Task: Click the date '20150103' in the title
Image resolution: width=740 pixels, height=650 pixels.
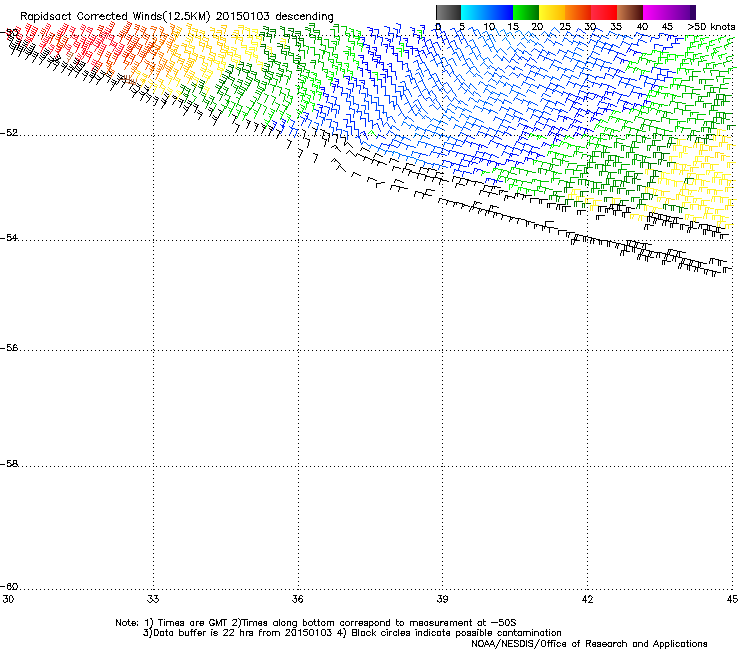Action: 243,17
